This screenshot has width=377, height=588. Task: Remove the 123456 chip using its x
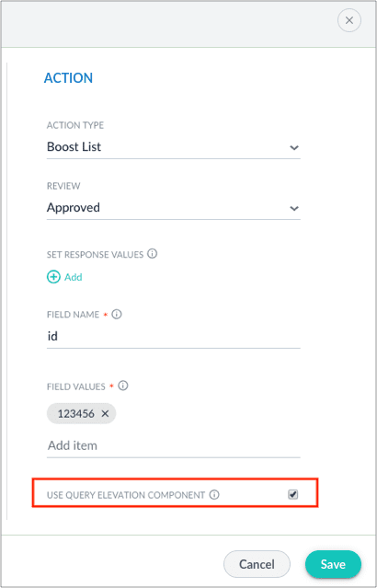(106, 414)
